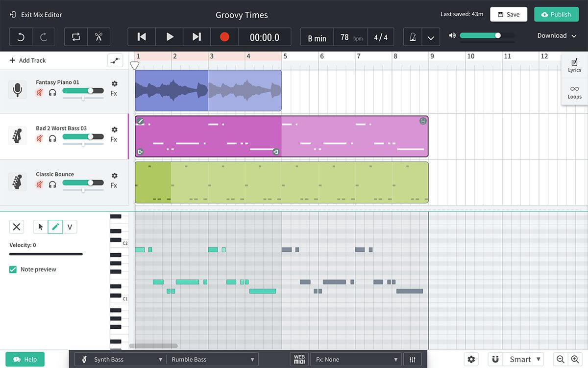Select the scissors split tool

pos(98,36)
